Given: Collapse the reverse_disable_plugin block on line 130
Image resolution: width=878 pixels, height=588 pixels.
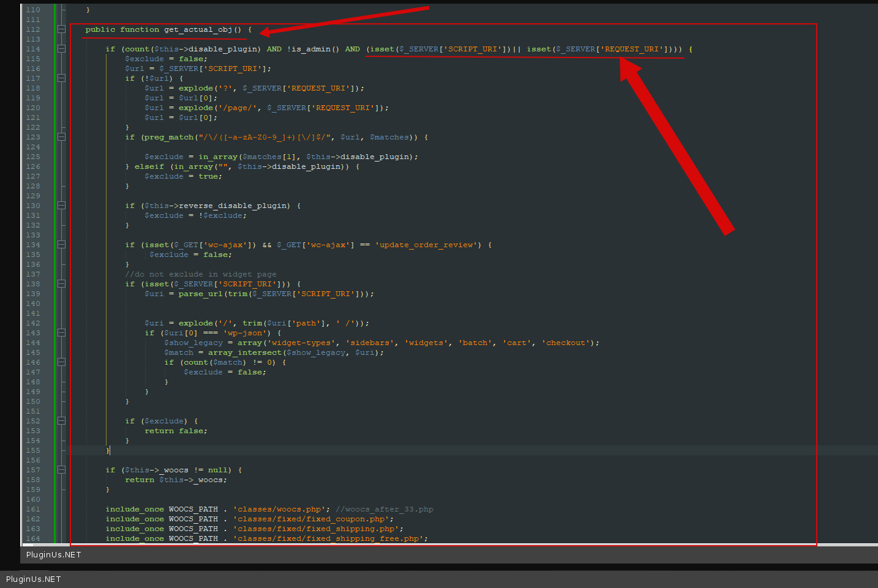Looking at the screenshot, I should [x=61, y=206].
